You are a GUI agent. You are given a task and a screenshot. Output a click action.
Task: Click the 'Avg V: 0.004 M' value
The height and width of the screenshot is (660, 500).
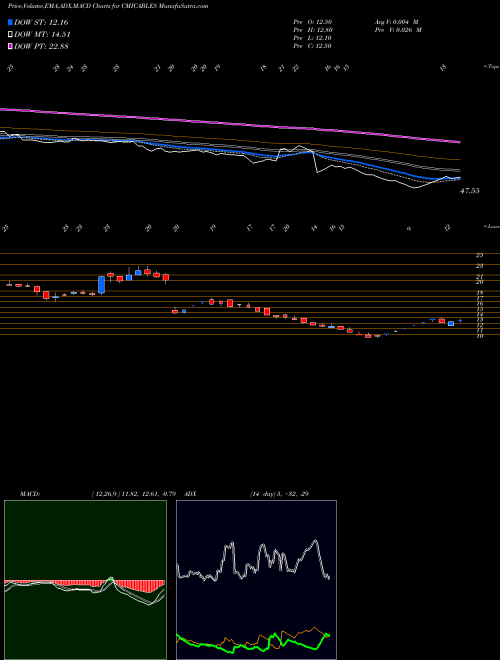click(397, 22)
